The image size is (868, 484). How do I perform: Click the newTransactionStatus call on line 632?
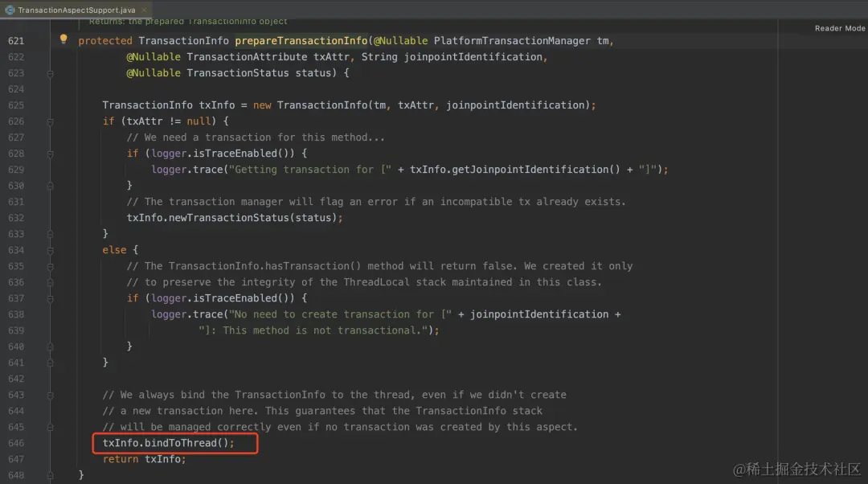click(x=228, y=218)
